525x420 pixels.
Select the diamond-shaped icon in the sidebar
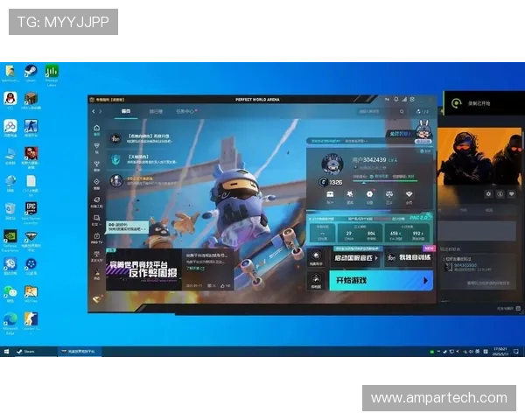click(97, 183)
